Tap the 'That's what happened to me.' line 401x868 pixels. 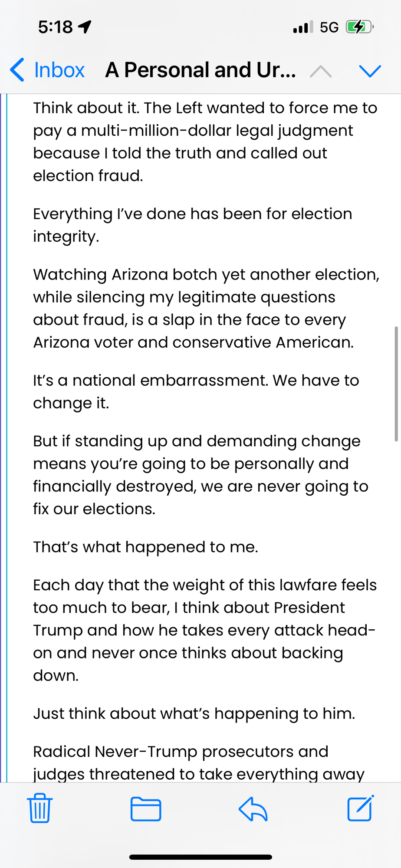click(145, 547)
